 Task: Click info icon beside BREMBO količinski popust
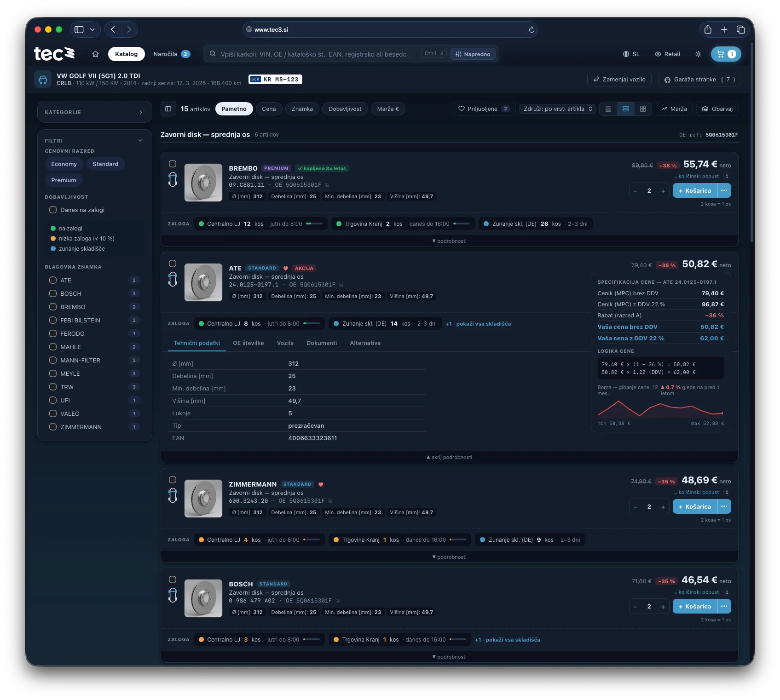point(727,176)
